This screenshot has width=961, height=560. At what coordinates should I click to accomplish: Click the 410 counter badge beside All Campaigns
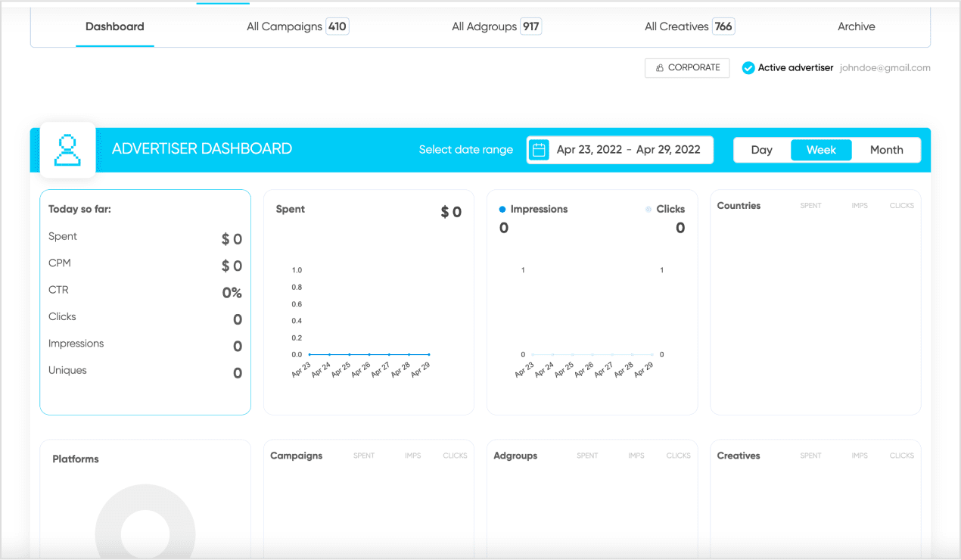339,26
